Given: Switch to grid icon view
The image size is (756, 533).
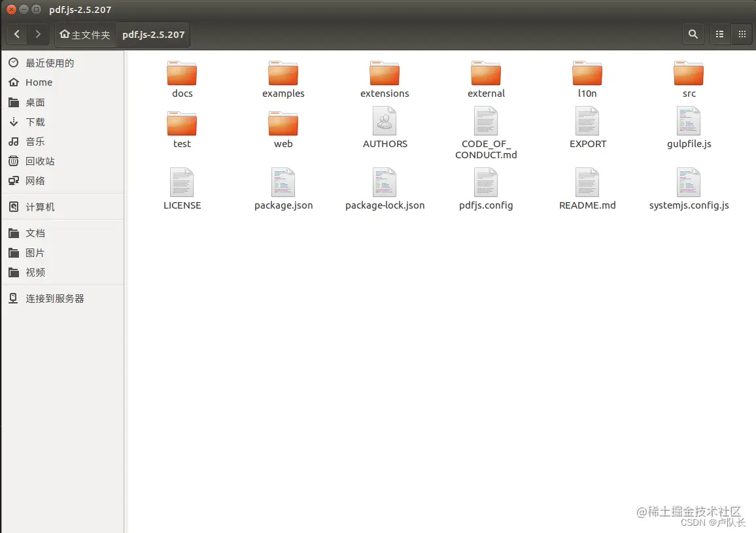Looking at the screenshot, I should point(742,34).
